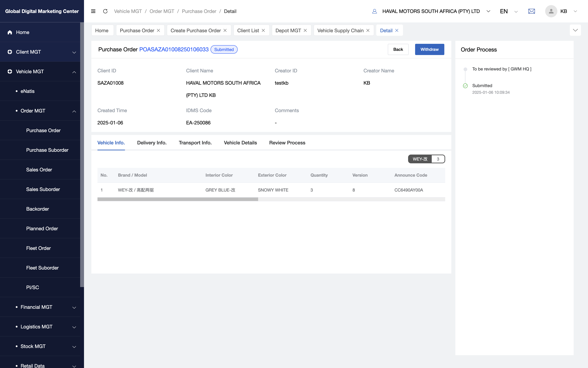Image resolution: width=588 pixels, height=368 pixels.
Task: Close the Depot MGT tab
Action: (x=305, y=30)
